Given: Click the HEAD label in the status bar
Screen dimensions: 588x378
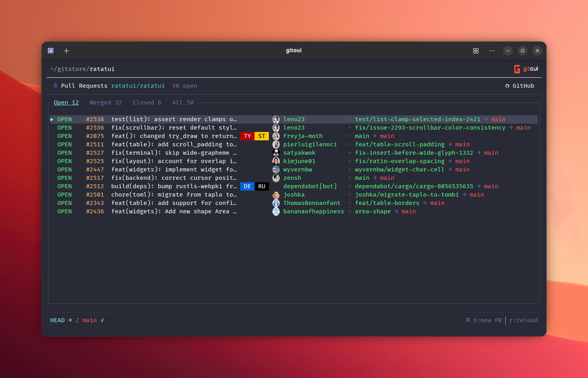Looking at the screenshot, I should click(x=57, y=320).
